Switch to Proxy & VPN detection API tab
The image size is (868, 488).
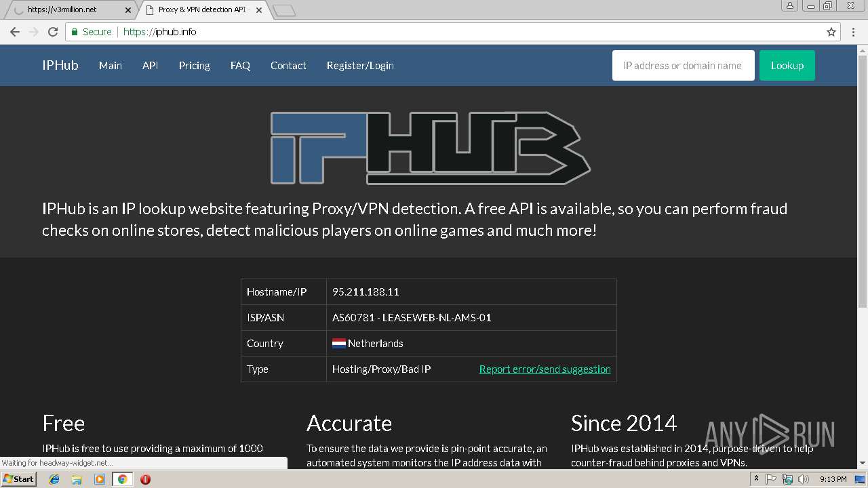pyautogui.click(x=202, y=10)
